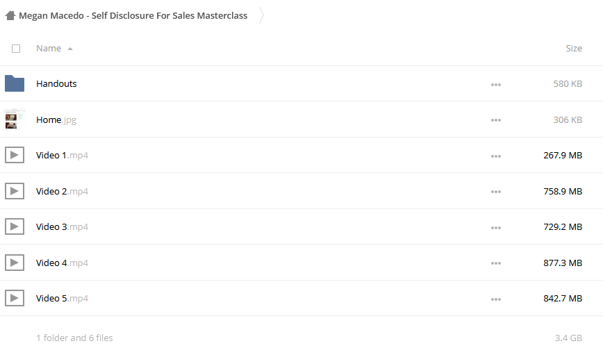Open more options for Home.jpg

point(496,120)
